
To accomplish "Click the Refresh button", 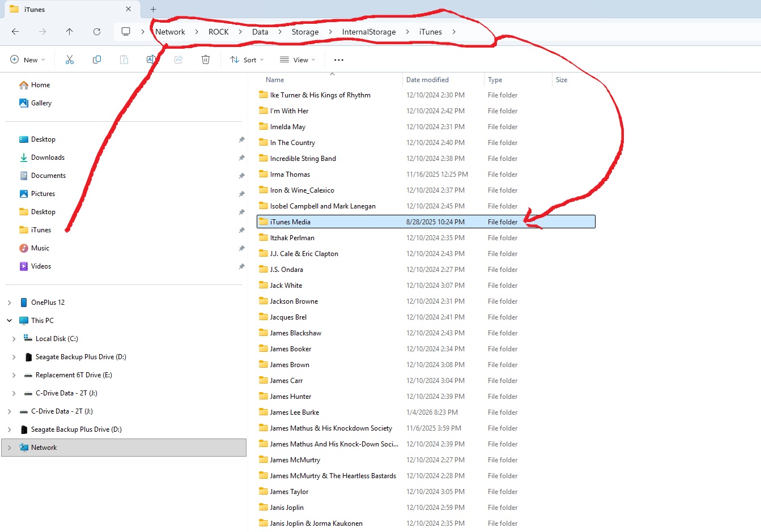I will pyautogui.click(x=97, y=32).
